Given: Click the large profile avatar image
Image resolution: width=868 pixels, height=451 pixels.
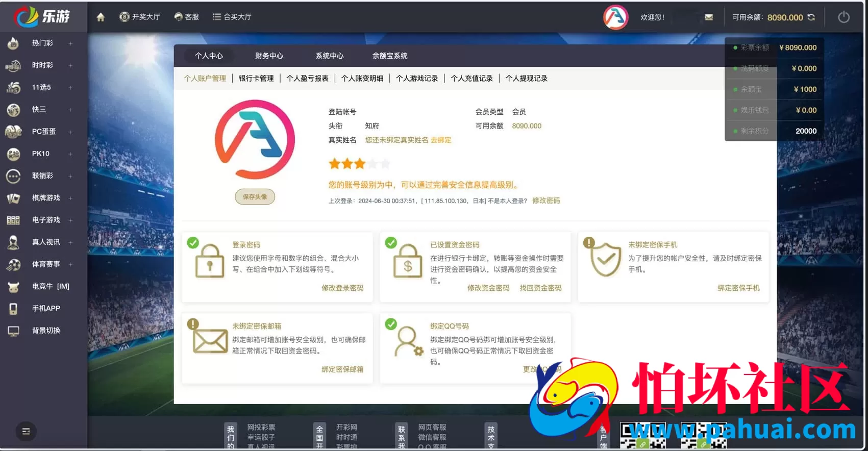Looking at the screenshot, I should click(255, 139).
